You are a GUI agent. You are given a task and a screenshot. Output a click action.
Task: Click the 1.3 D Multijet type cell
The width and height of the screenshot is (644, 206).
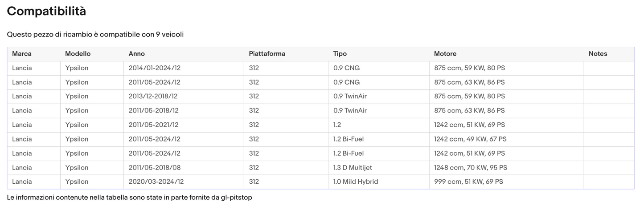click(x=353, y=168)
